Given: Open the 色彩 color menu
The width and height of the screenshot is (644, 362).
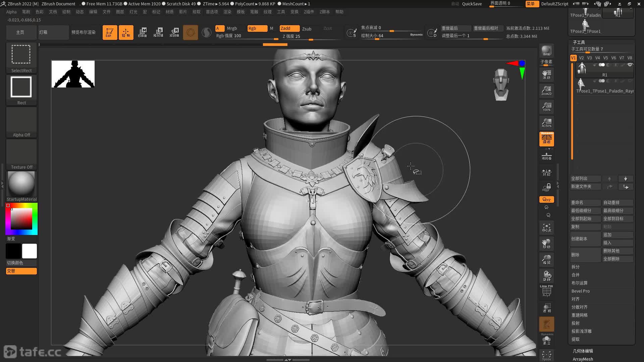Looking at the screenshot, I should [x=40, y=12].
